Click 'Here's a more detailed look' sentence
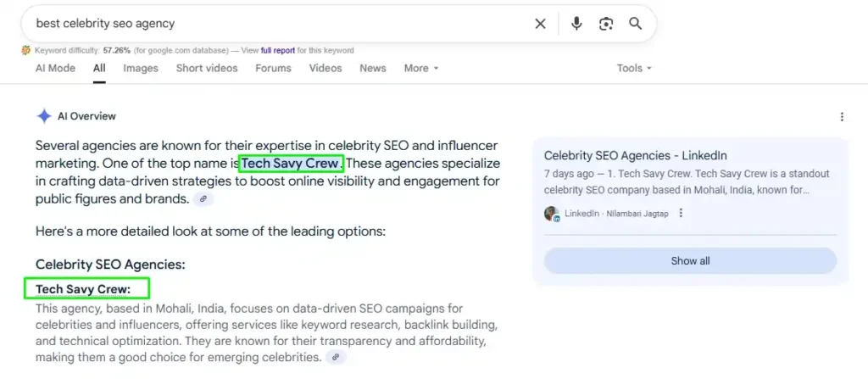The image size is (868, 379). [210, 231]
